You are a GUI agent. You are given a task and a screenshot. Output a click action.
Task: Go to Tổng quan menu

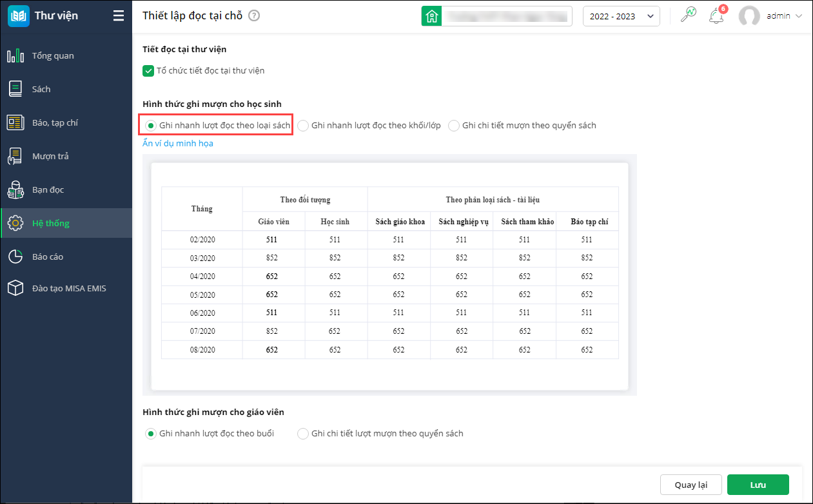coord(66,55)
